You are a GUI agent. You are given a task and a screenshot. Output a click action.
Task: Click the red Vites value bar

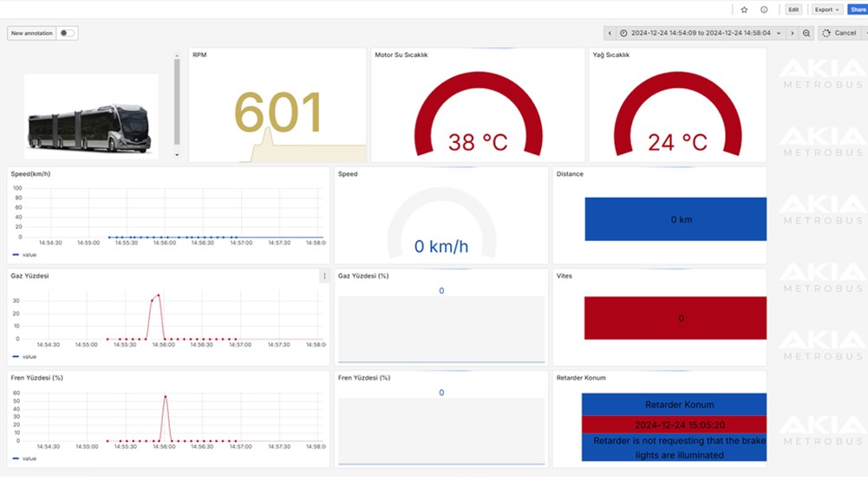tap(675, 318)
